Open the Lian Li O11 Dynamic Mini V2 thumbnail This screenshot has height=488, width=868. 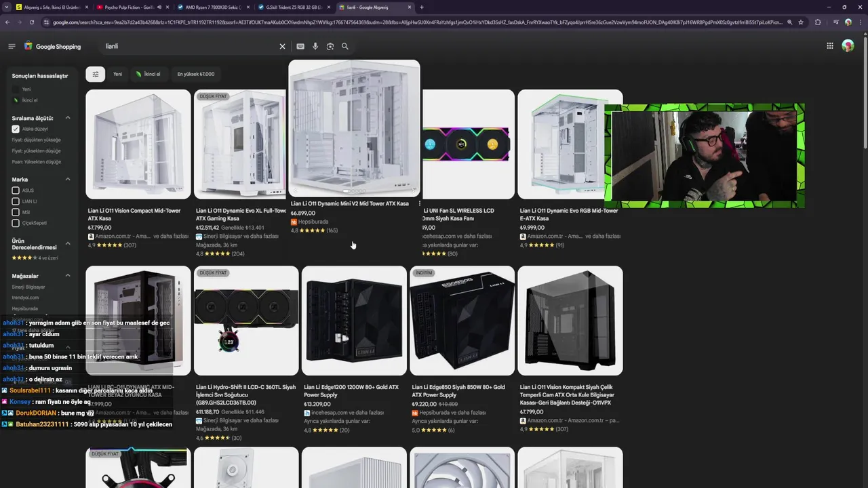354,129
